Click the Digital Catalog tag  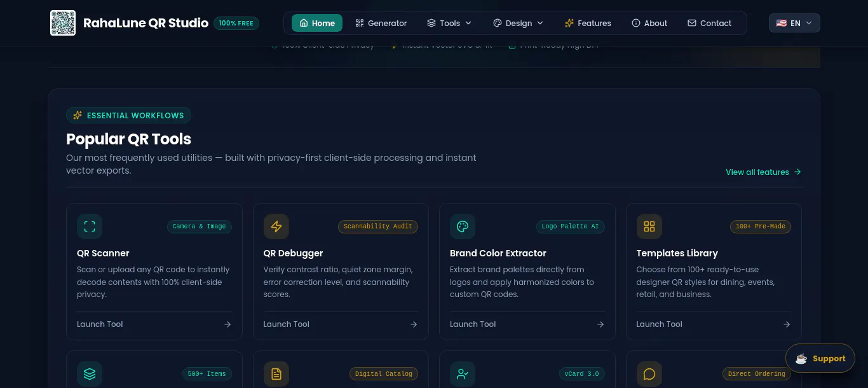tap(384, 374)
